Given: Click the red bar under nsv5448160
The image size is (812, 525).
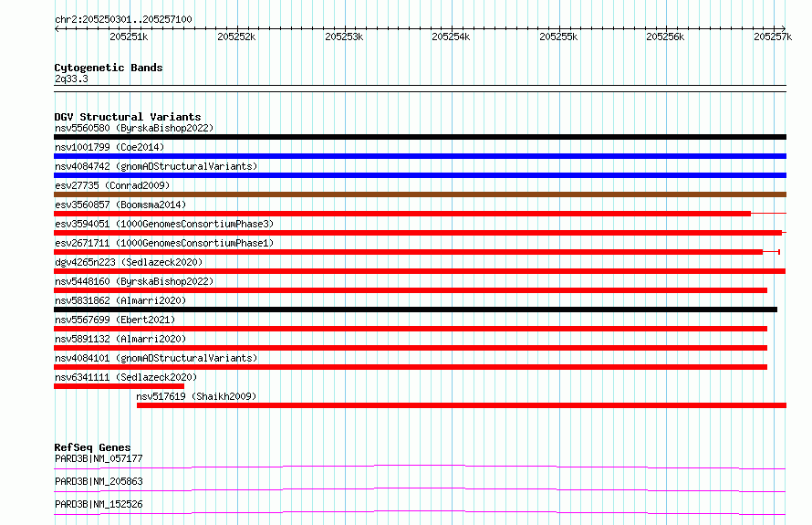Looking at the screenshot, I should [411, 290].
